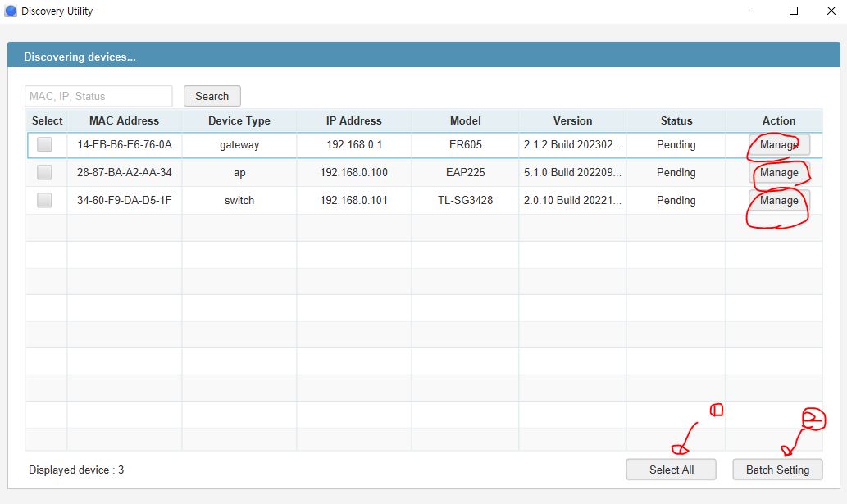The height and width of the screenshot is (504, 847).
Task: Click IP address 192.168.0.101 cell
Action: click(x=354, y=200)
